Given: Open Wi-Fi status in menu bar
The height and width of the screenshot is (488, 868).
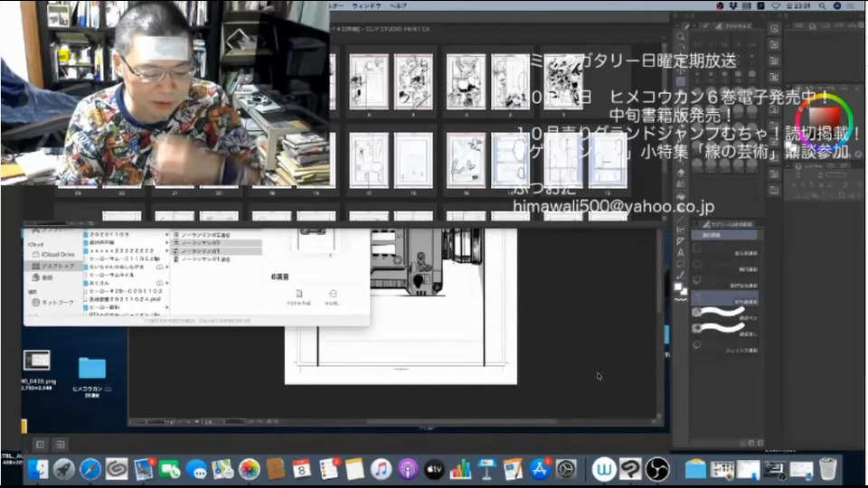Looking at the screenshot, I should pyautogui.click(x=776, y=5).
